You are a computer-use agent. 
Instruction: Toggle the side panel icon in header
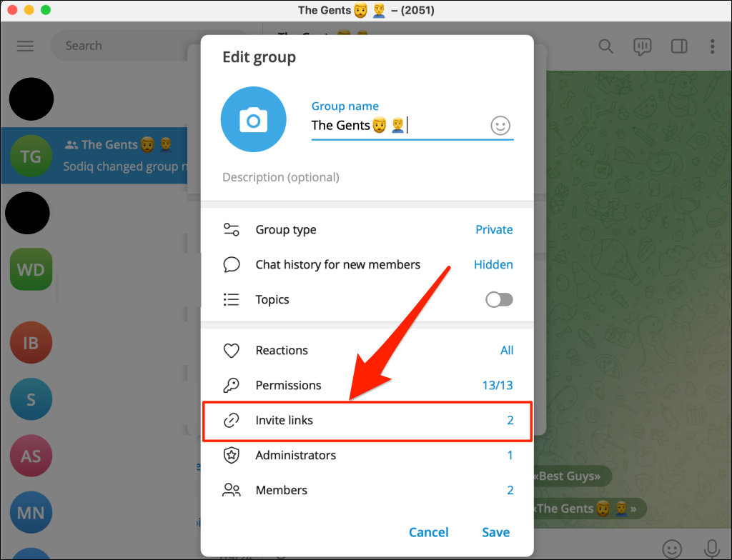point(678,46)
